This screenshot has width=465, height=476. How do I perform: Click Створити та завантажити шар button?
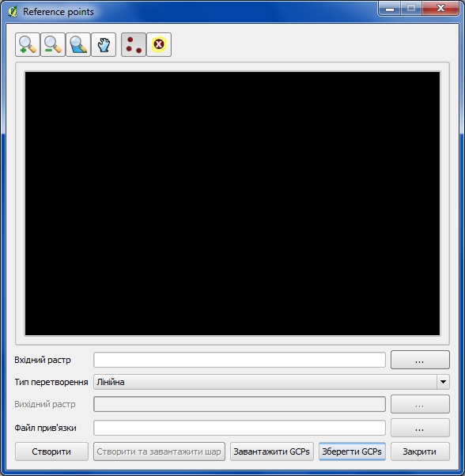click(159, 451)
